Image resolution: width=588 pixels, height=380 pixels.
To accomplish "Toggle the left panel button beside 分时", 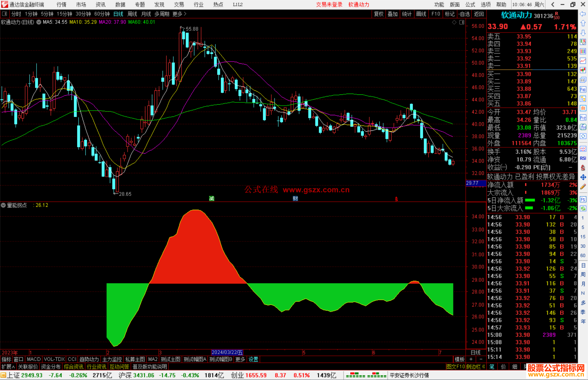I will coord(5,14).
